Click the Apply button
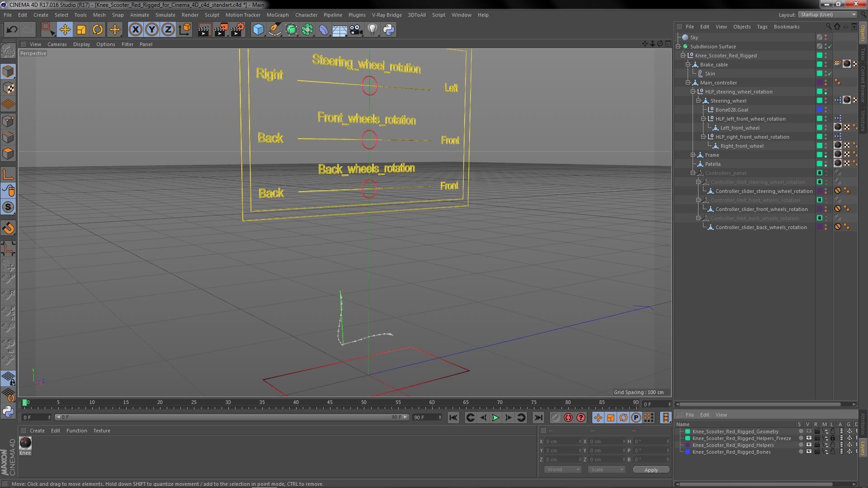Viewport: 868px width, 488px height. click(651, 470)
